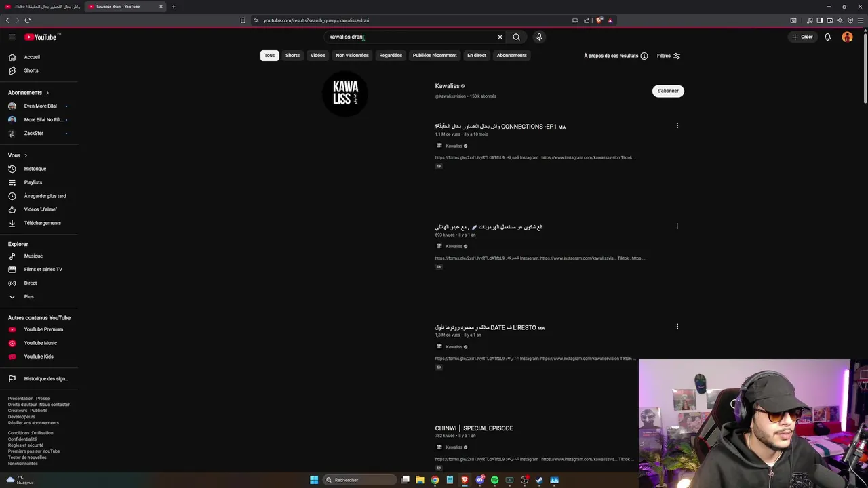Select Shorts filter chip
This screenshot has width=868, height=488.
[x=292, y=56]
